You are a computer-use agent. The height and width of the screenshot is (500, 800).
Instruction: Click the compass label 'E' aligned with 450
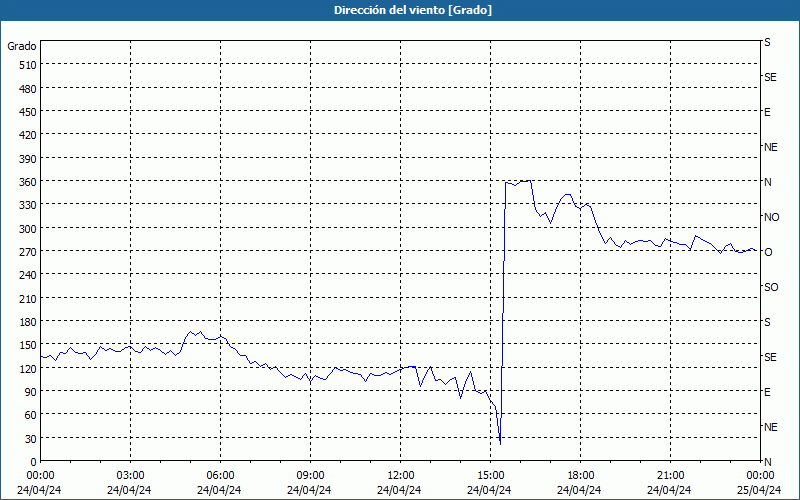click(767, 112)
